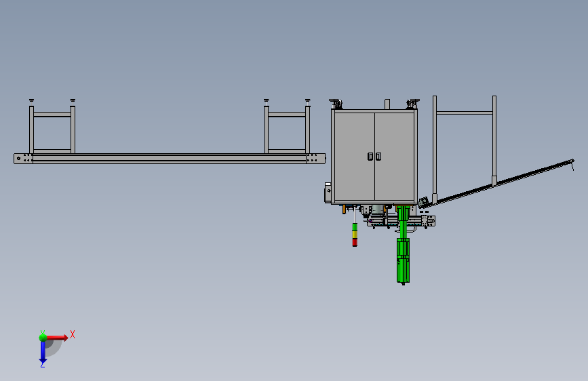Pick the left cabinet door handle
Image resolution: width=588 pixels, height=381 pixels.
[x=370, y=157]
